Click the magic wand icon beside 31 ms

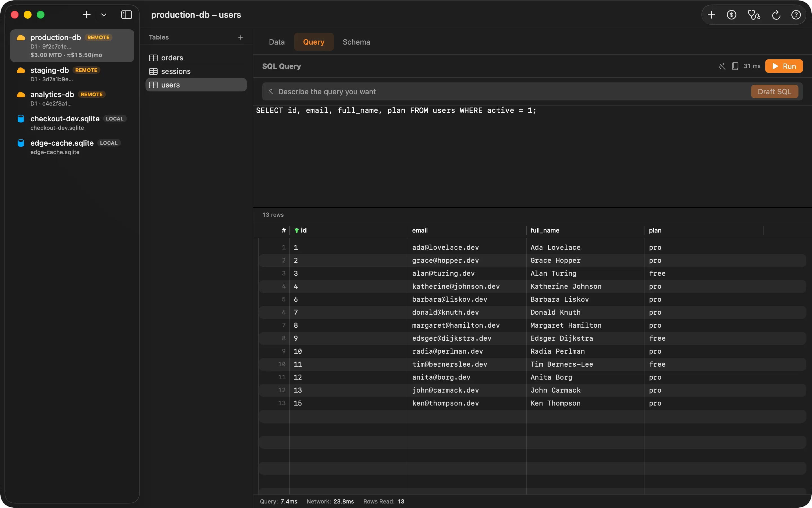[722, 66]
